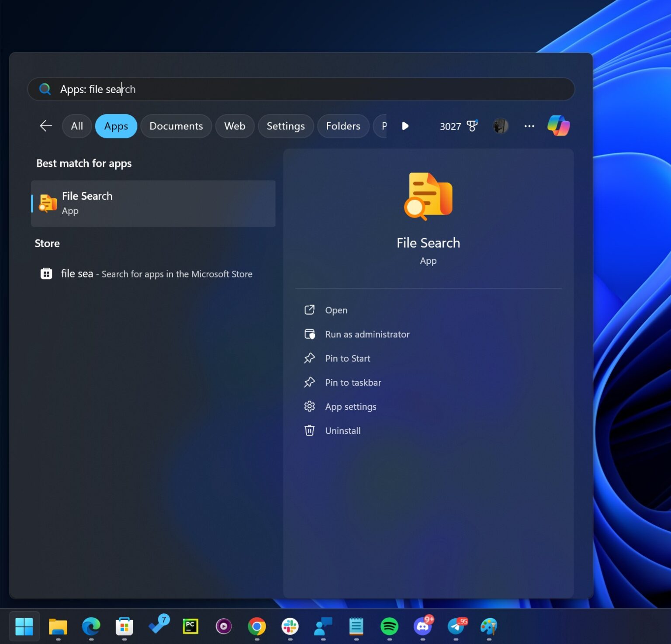Open your account profile picture
Viewport: 671px width, 644px height.
[499, 126]
